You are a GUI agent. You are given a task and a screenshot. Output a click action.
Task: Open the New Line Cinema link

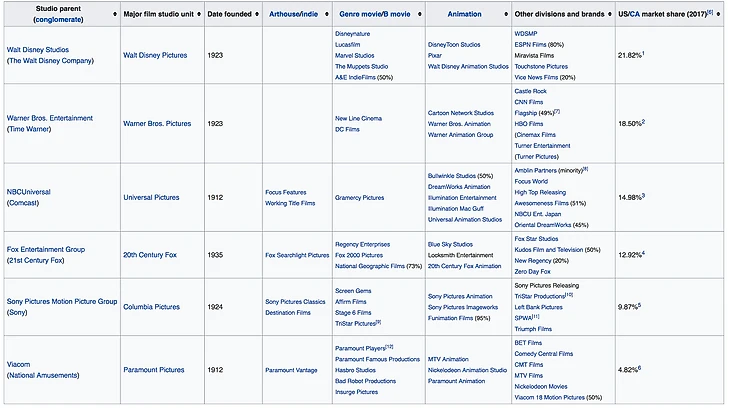[358, 119]
